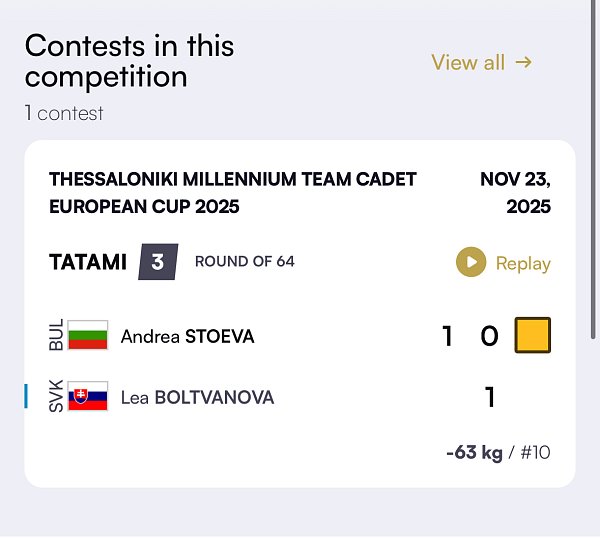Click Stoeva's score of 1 0
The height and width of the screenshot is (538, 600).
coord(470,336)
